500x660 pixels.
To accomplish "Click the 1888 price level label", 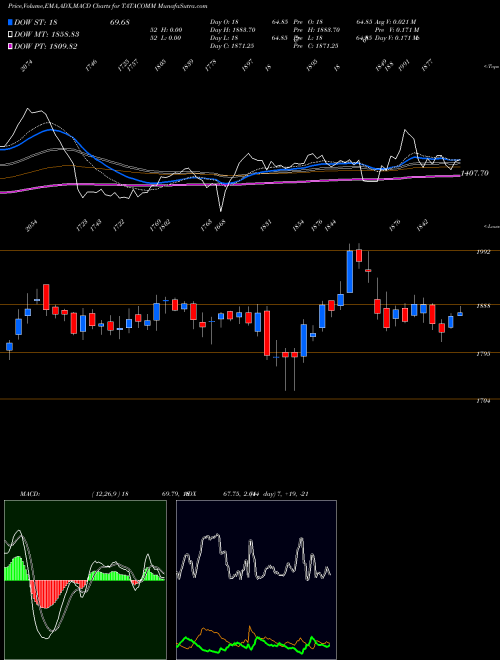I will [483, 306].
